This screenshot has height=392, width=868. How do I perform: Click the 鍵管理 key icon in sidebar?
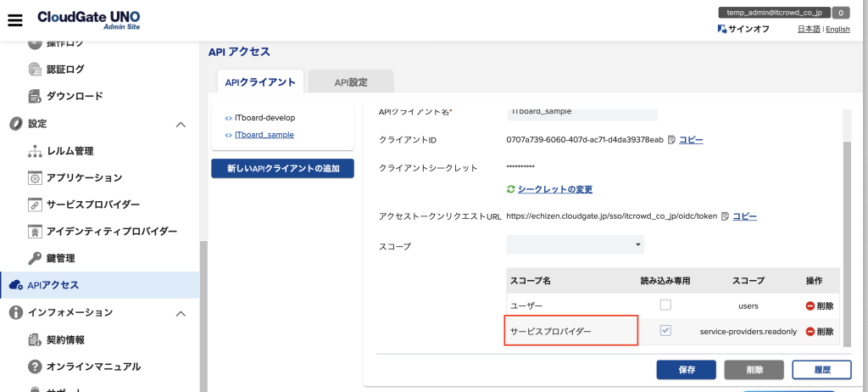[36, 258]
